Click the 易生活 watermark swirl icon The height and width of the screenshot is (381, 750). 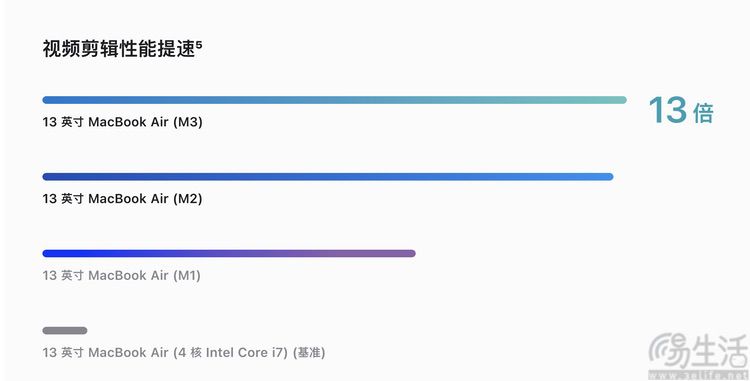(670, 351)
